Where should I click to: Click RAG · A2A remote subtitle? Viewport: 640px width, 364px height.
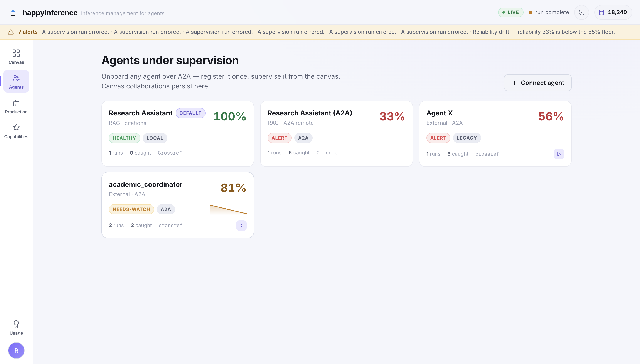pos(290,123)
